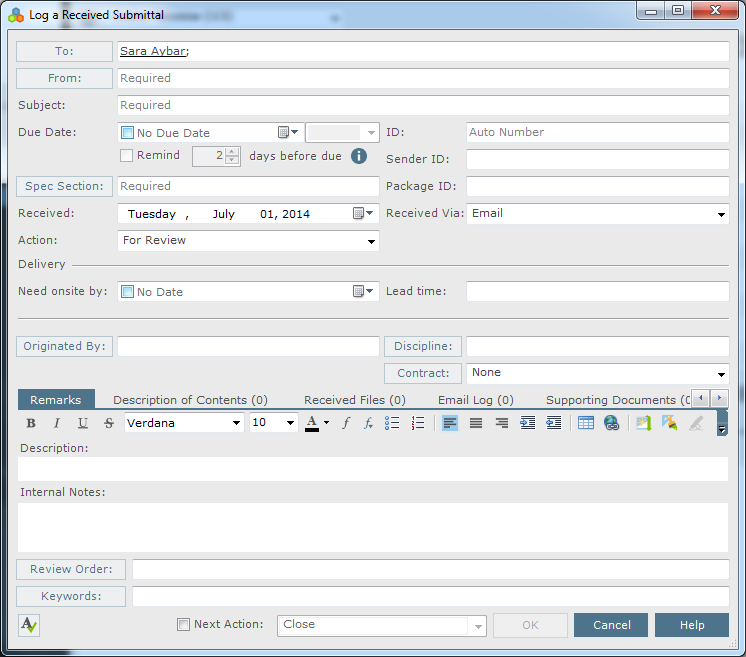
Task: Center align the text
Action: click(x=476, y=423)
